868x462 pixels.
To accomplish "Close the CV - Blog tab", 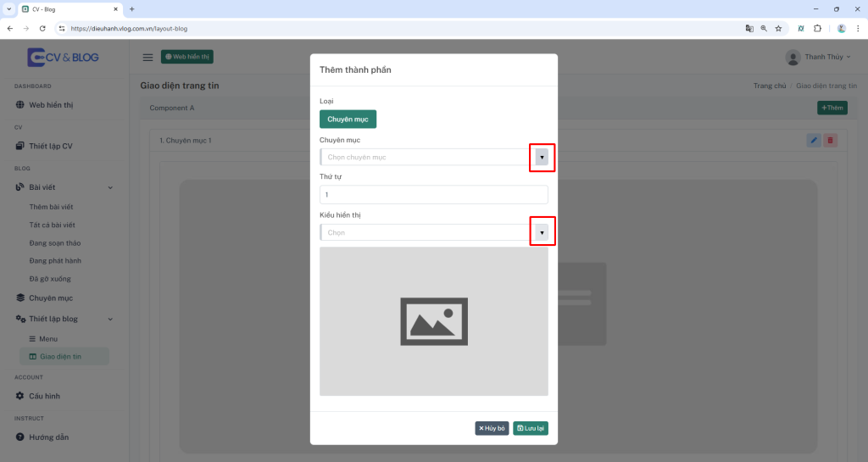I will [x=115, y=8].
